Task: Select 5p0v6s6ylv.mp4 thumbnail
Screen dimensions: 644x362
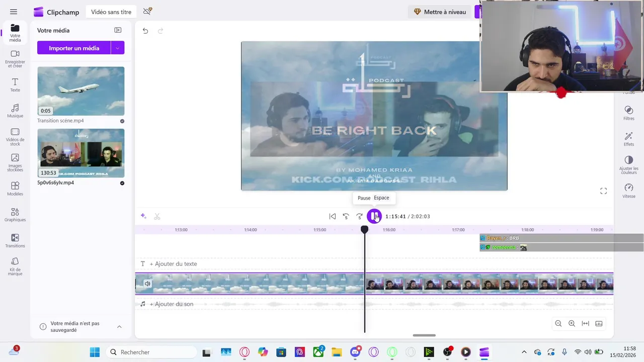Action: point(80,153)
